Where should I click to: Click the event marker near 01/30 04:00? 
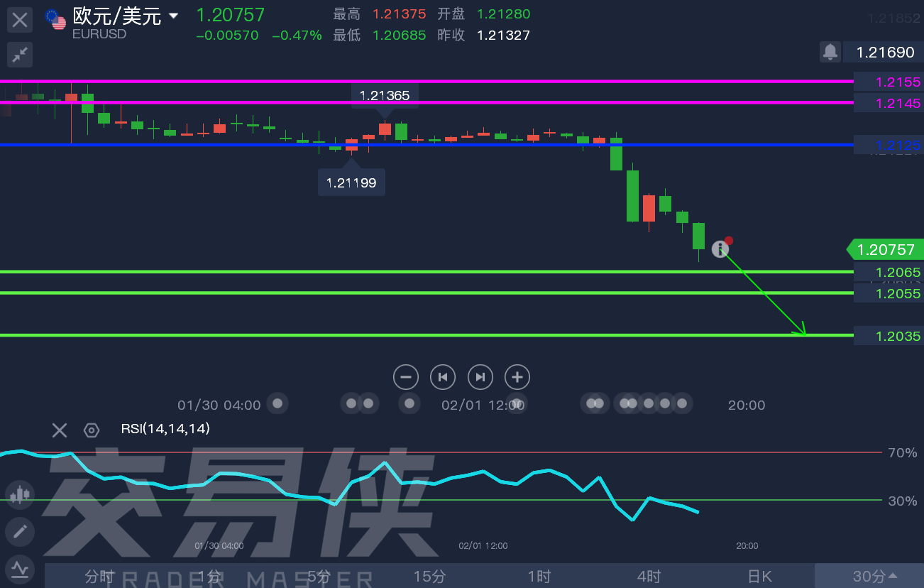click(x=277, y=404)
